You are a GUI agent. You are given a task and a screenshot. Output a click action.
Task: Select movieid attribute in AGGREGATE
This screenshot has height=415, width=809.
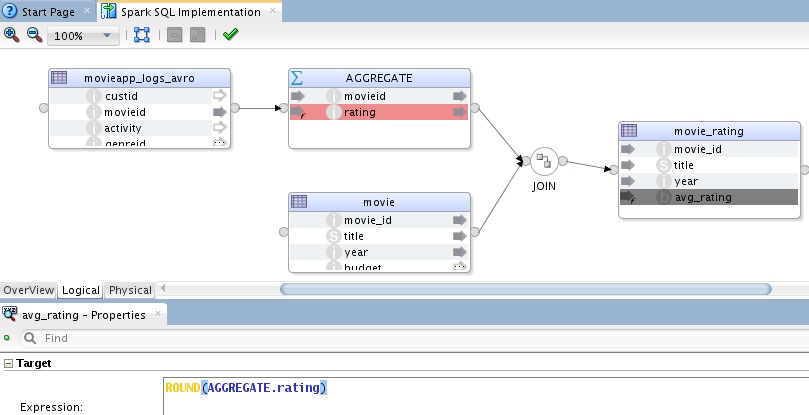[x=379, y=96]
